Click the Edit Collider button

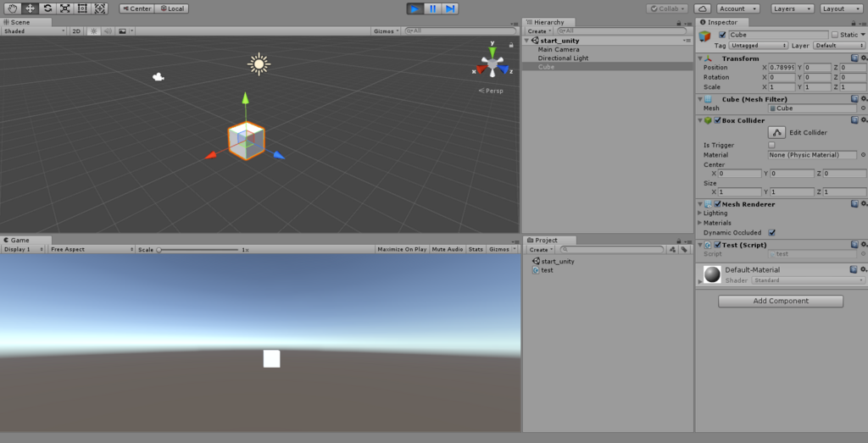click(776, 133)
